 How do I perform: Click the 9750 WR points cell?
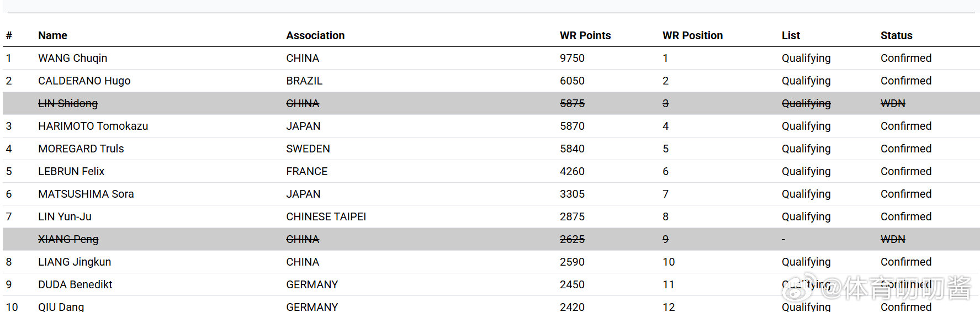[x=571, y=58]
